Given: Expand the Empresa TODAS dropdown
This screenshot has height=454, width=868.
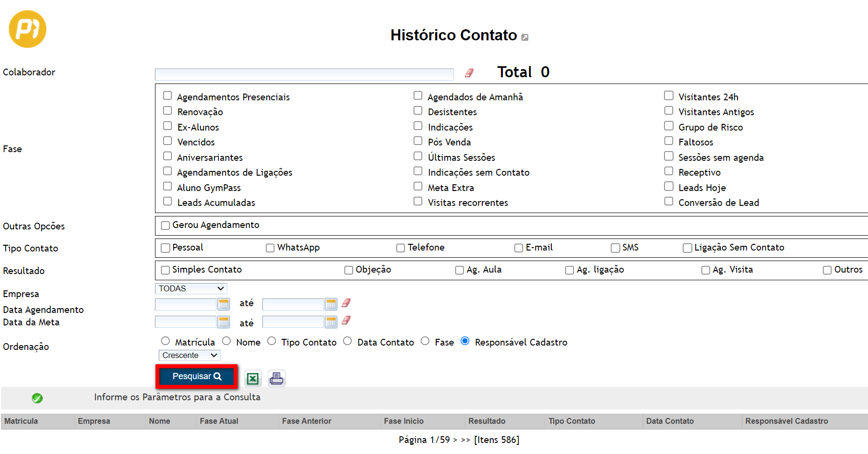Looking at the screenshot, I should tap(191, 288).
